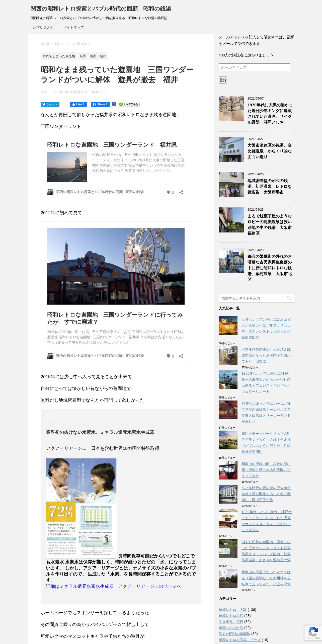
Task: Open the 金比羅温泉 浪速区 article link
Action: tap(270, 151)
